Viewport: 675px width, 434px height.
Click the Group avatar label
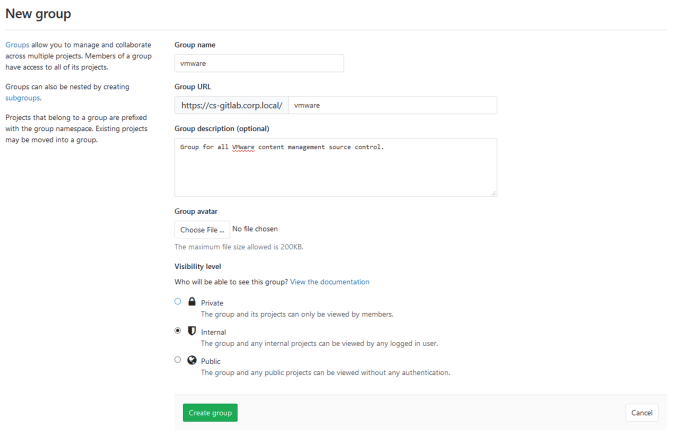[x=196, y=211]
